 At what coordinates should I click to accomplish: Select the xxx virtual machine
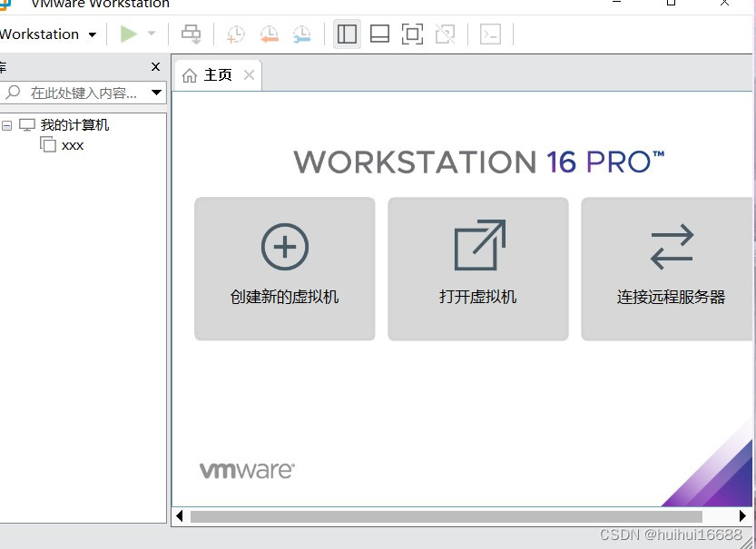coord(73,145)
